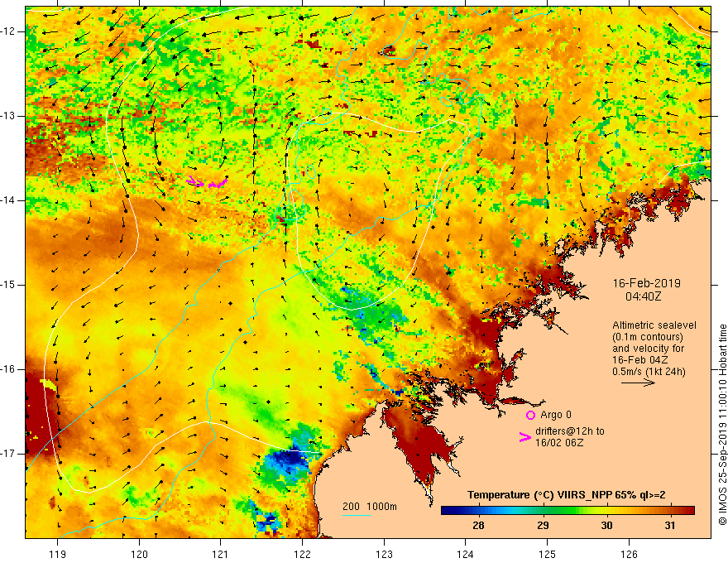
Task: Click the magenta drifter track on the map
Action: click(207, 182)
